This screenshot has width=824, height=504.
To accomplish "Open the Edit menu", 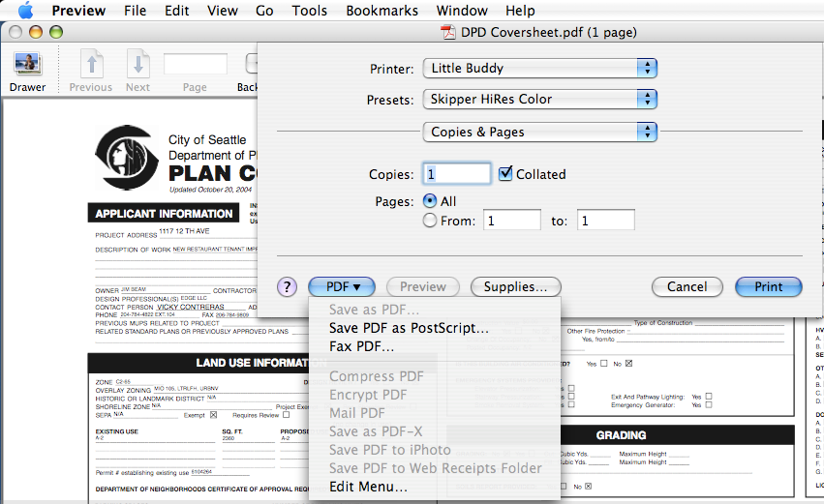I will click(176, 11).
